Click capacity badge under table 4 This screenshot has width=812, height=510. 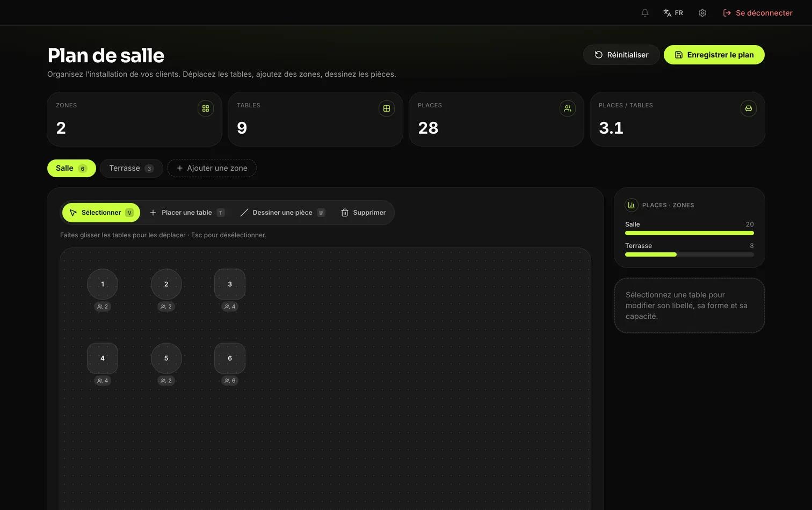(103, 381)
